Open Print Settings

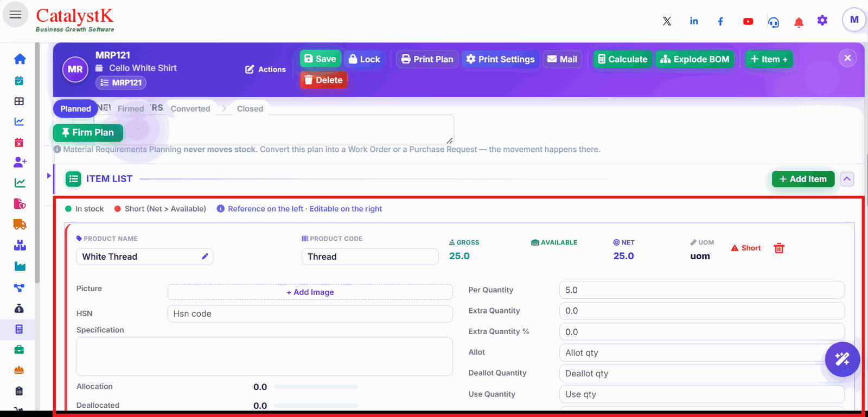pyautogui.click(x=501, y=59)
